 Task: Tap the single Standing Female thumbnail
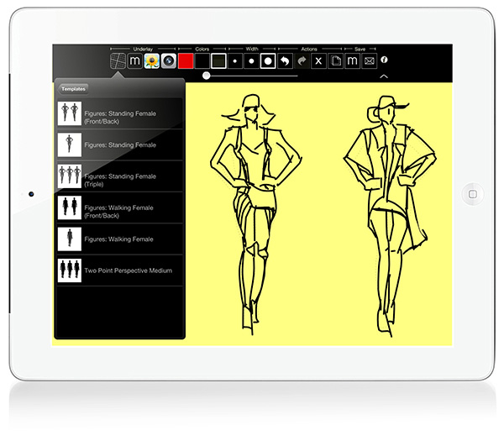(70, 145)
